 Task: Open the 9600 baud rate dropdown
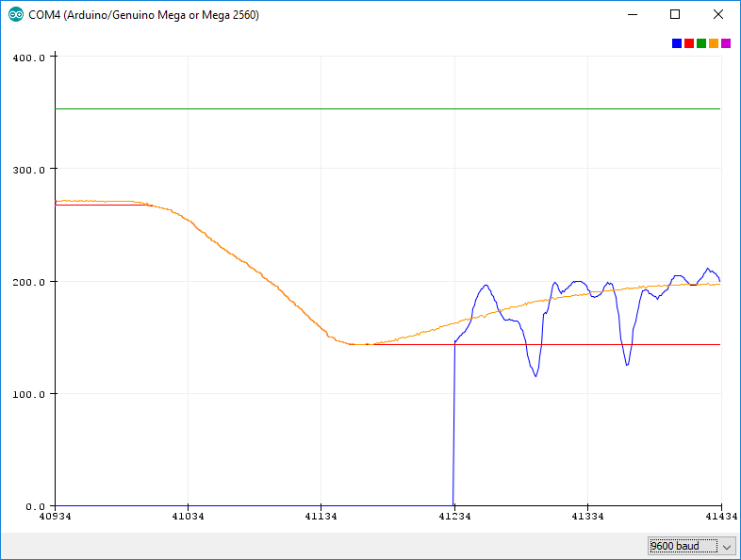click(x=691, y=546)
